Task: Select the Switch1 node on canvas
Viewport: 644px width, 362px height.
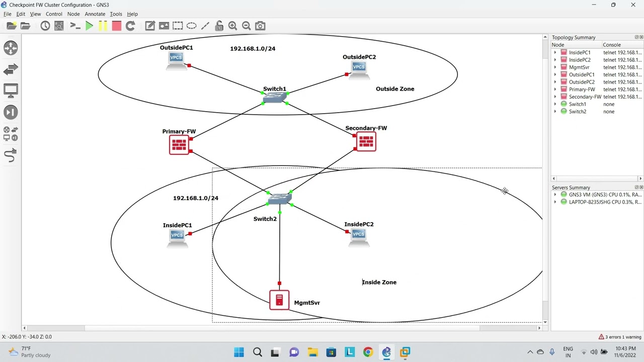Action: [275, 98]
